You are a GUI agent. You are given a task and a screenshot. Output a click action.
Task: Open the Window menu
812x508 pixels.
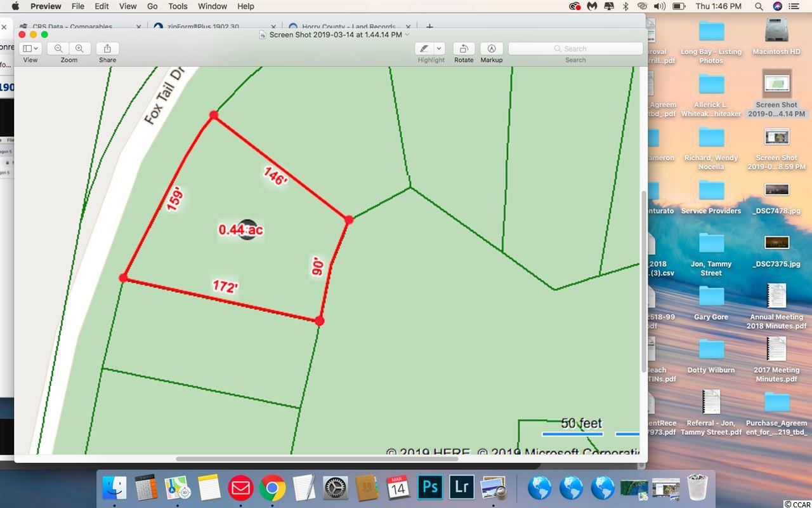[212, 6]
